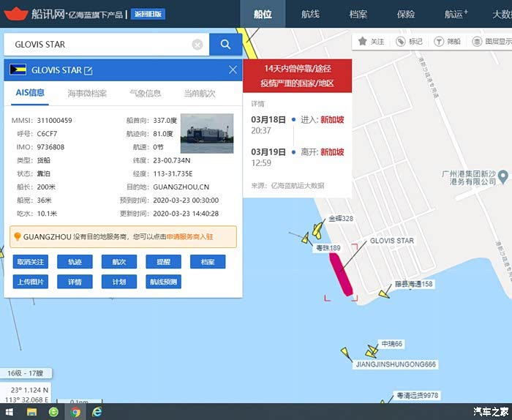
Task: Open the 船位 navigation tab
Action: pyautogui.click(x=263, y=14)
